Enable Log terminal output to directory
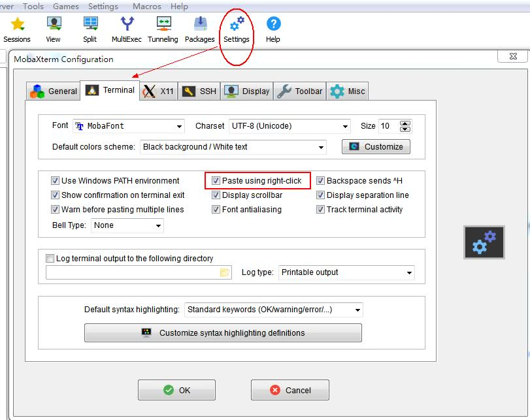 pos(50,259)
